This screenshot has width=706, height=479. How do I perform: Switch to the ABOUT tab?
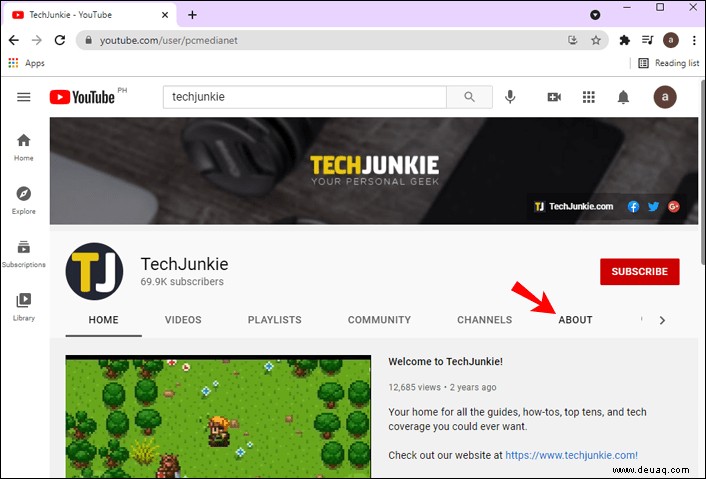575,320
